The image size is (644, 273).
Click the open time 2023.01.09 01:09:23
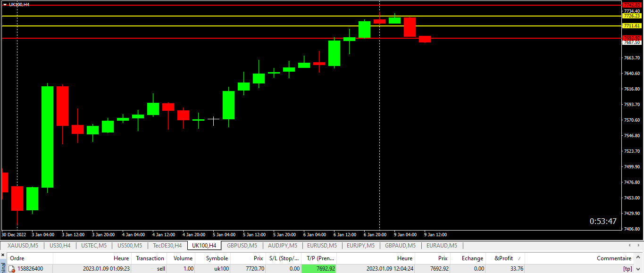point(106,269)
